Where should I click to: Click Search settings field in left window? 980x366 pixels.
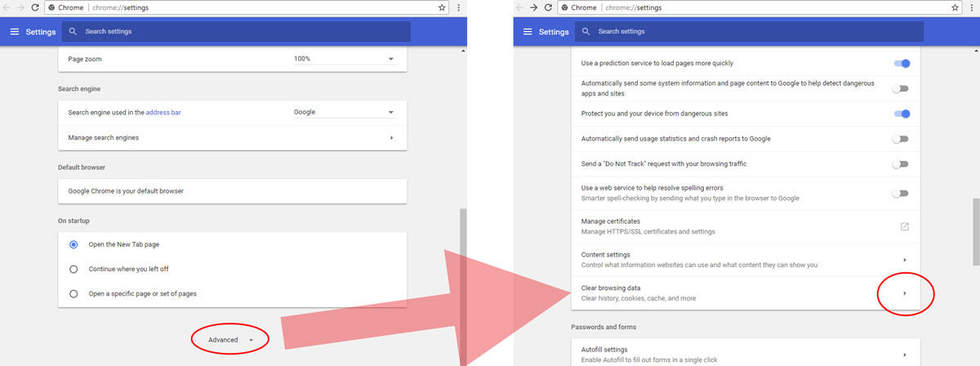tap(236, 32)
